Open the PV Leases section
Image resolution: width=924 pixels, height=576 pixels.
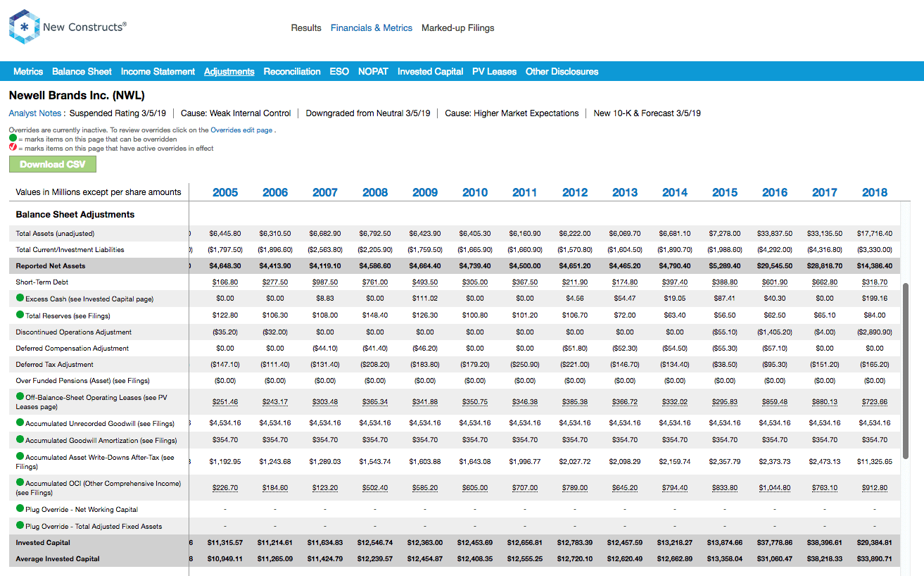(x=494, y=72)
